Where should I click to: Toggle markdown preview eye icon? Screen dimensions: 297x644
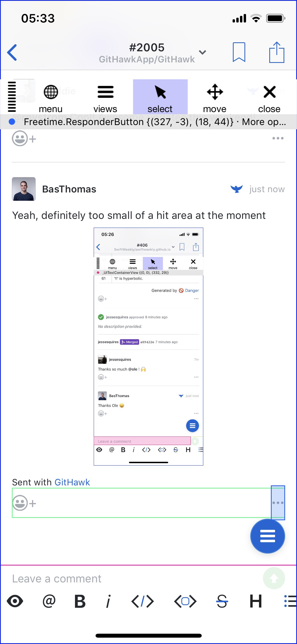(x=15, y=601)
